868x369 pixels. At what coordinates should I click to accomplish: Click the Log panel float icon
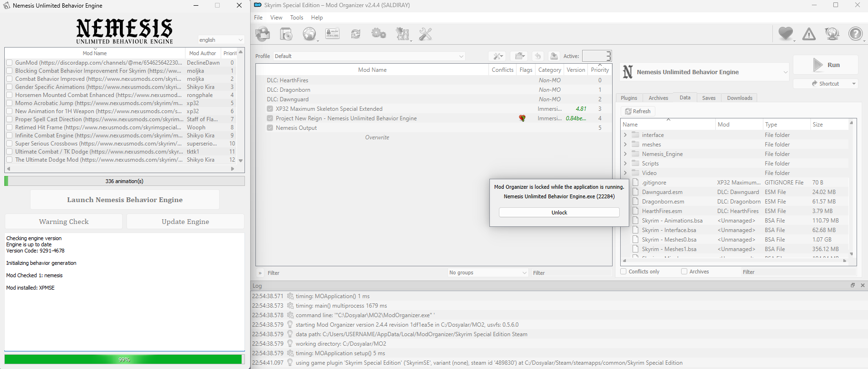tap(853, 285)
